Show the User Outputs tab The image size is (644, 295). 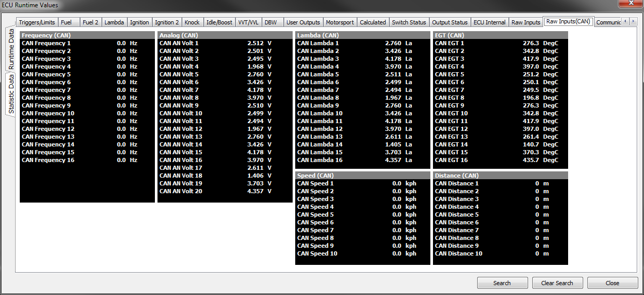tap(303, 22)
